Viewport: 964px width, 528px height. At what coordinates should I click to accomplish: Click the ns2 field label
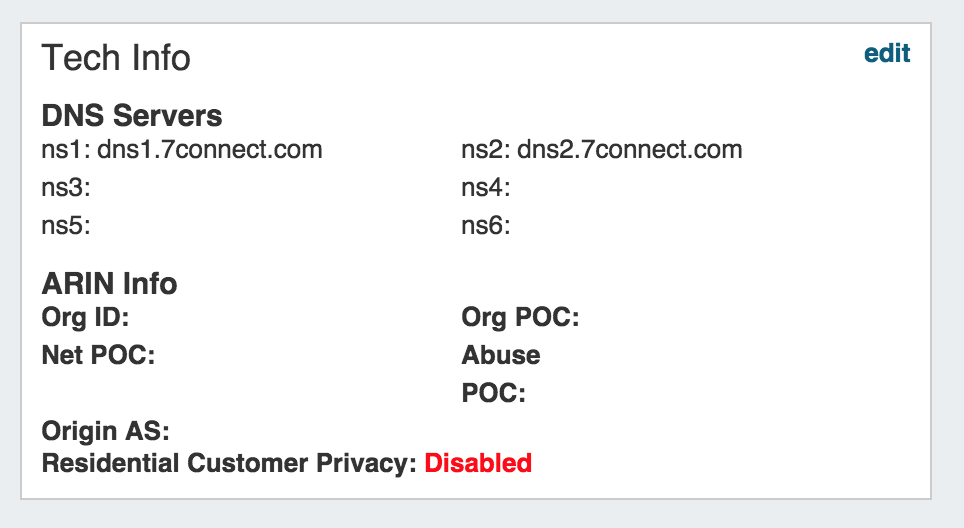pyautogui.click(x=485, y=151)
